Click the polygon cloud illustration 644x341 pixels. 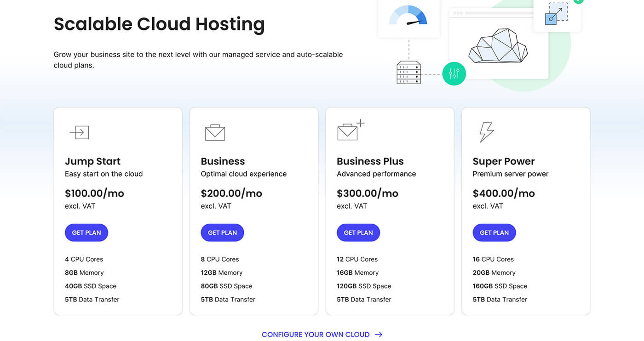coord(498,46)
